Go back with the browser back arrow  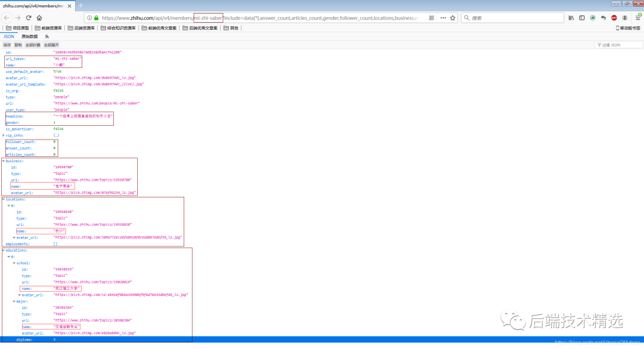pos(7,18)
